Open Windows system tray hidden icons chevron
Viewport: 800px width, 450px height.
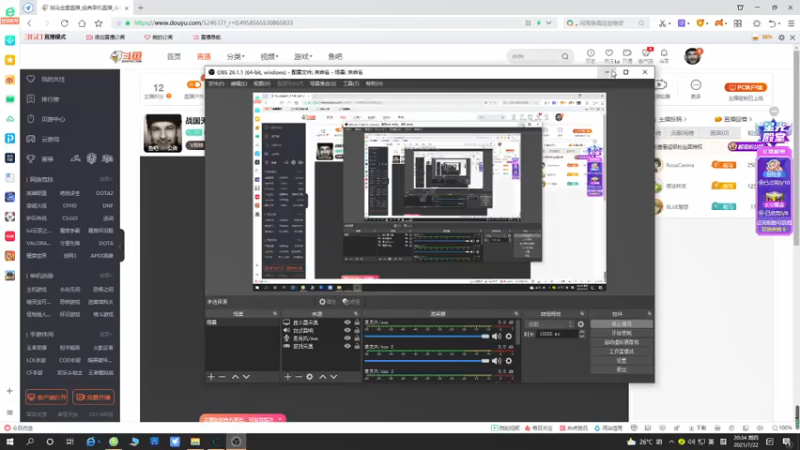tap(671, 442)
